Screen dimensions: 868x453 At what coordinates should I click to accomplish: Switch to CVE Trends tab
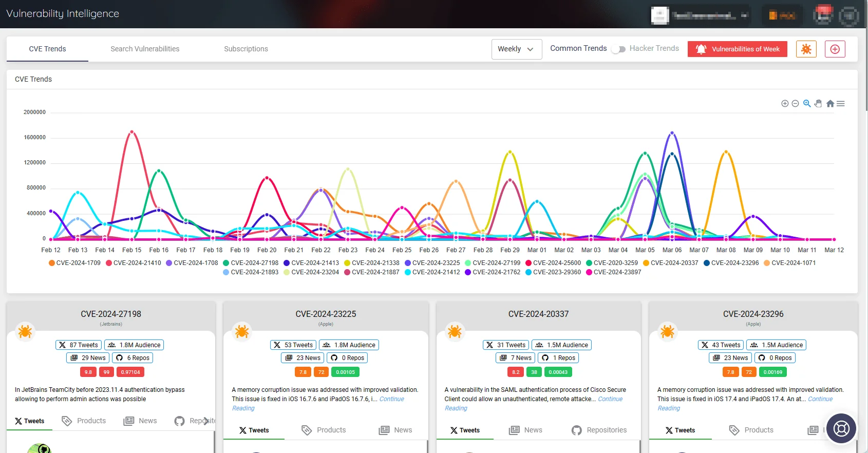pos(47,49)
